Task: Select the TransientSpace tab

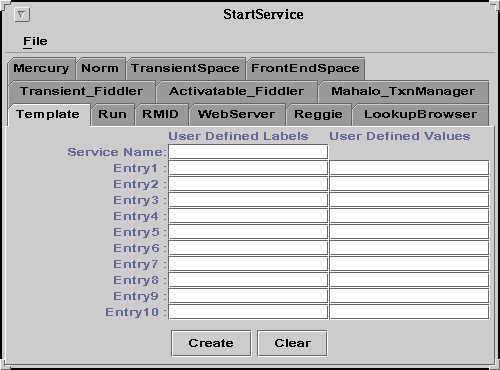Action: 186,68
